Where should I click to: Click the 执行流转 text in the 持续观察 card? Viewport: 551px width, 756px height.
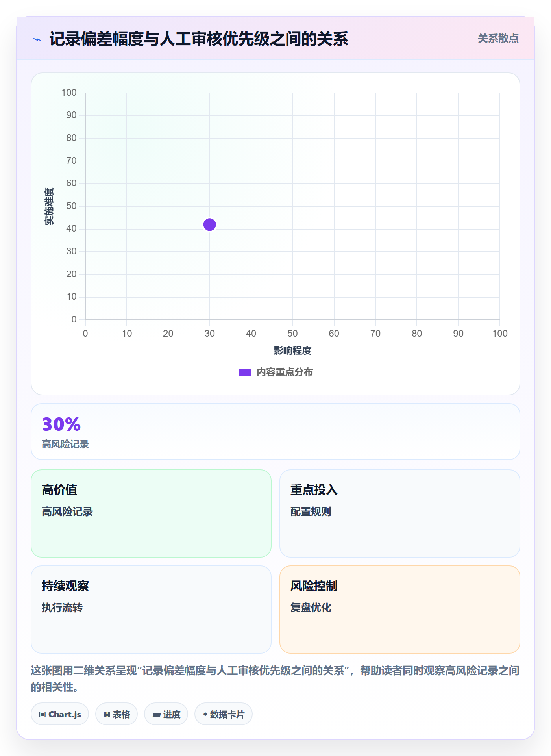(62, 608)
